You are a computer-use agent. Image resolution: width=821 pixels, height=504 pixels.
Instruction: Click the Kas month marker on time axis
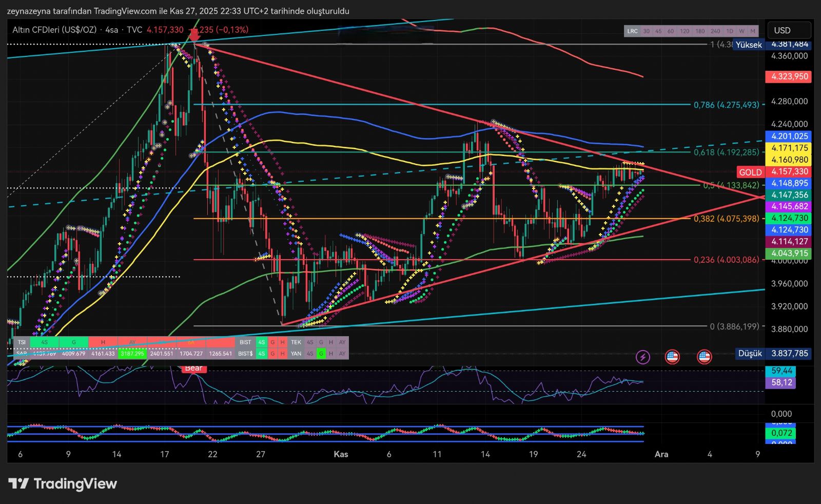pos(341,454)
